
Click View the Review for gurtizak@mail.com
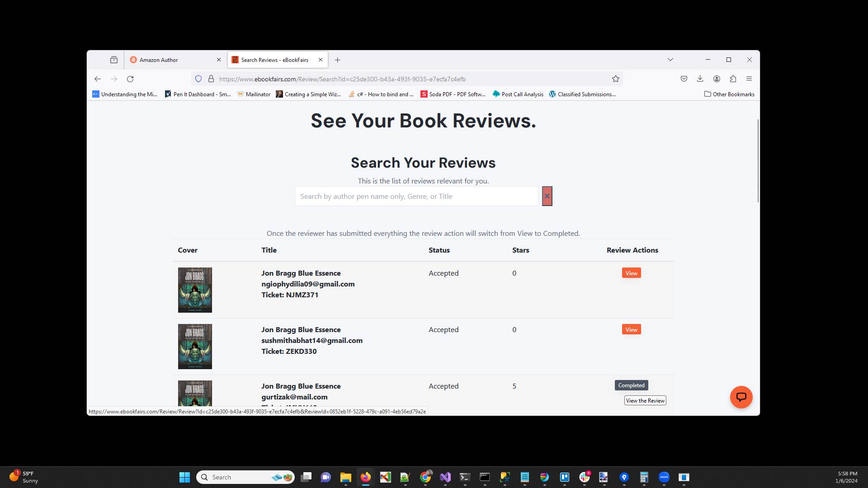645,400
